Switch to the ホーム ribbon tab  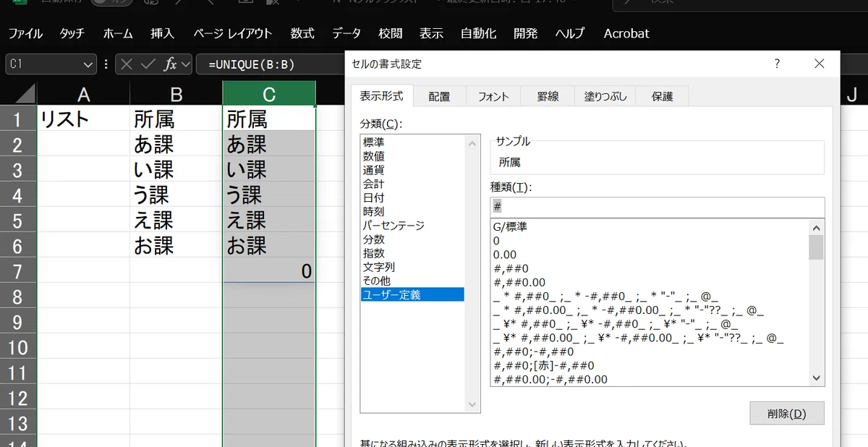pos(118,33)
